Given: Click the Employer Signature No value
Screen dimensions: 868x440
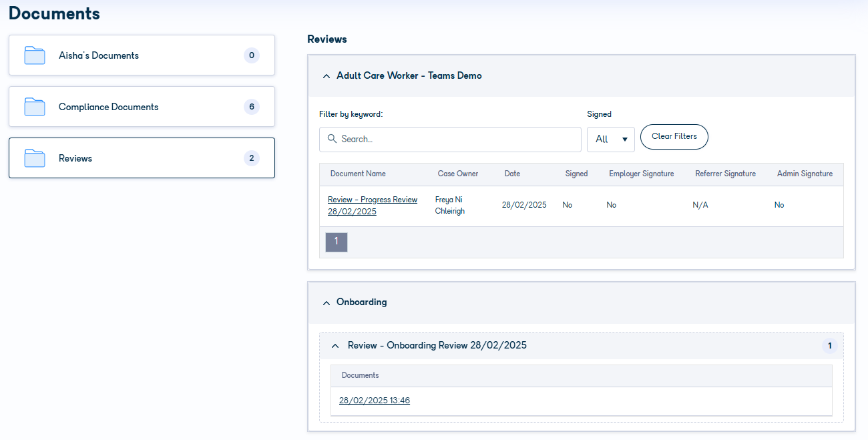Looking at the screenshot, I should 612,205.
